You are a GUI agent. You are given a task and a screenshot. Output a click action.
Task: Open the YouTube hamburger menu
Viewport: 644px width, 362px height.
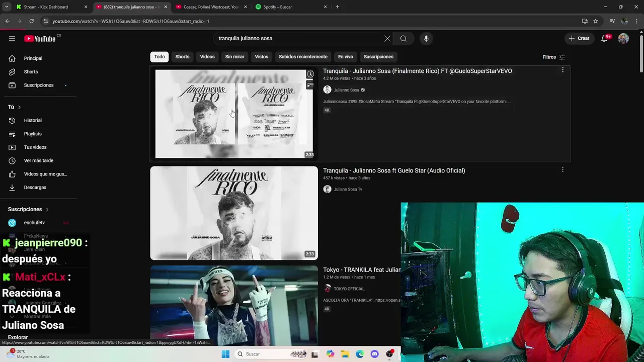click(12, 39)
